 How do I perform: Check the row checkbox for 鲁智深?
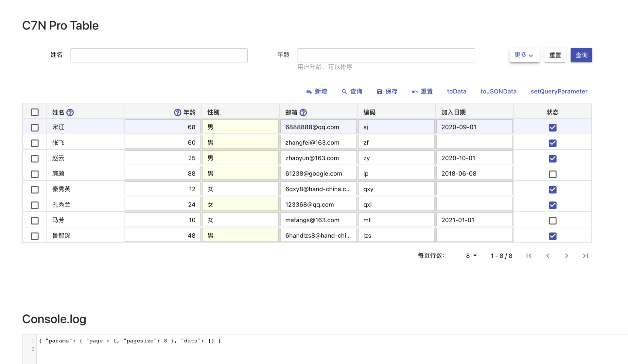click(35, 236)
